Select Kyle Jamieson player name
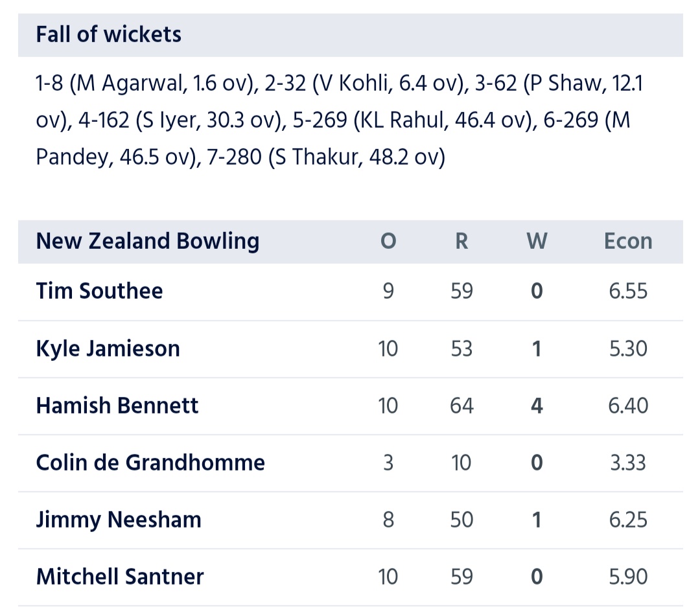 [108, 349]
